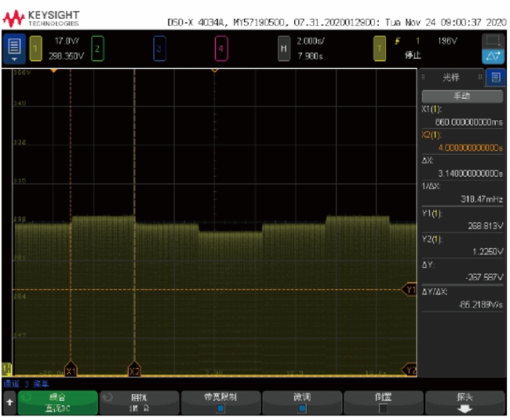Click the 光标 cursor panel header
The width and height of the screenshot is (510, 420).
(x=451, y=77)
